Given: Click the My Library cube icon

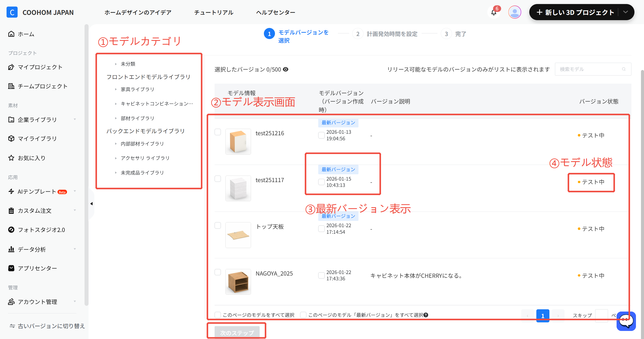Looking at the screenshot, I should coord(11,139).
